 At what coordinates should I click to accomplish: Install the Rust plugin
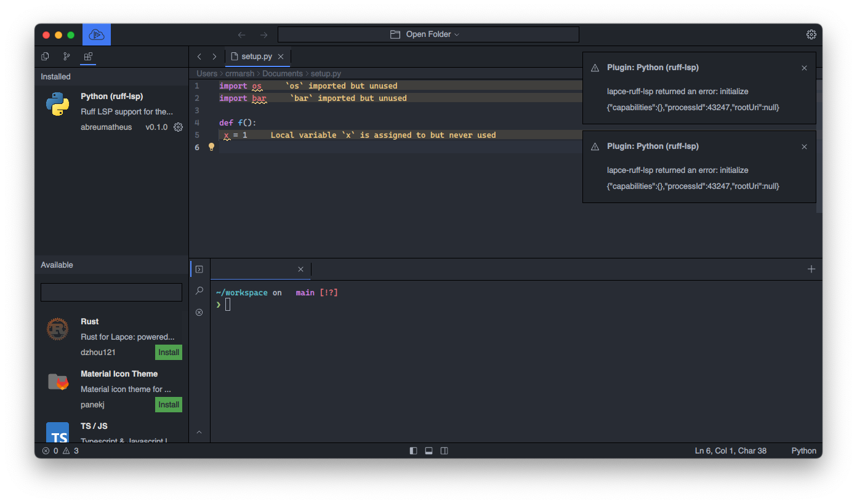168,352
